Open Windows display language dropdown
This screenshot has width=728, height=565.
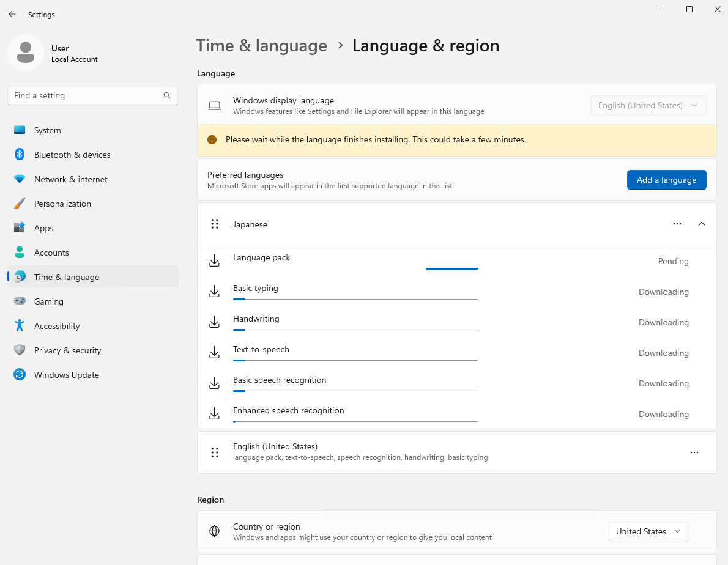(648, 105)
